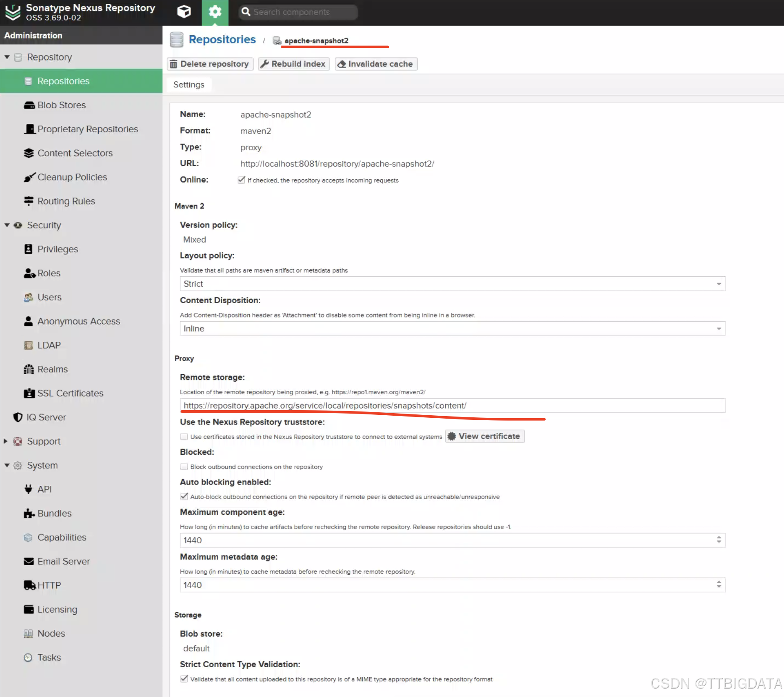Click the Maximum component age field
The width and height of the screenshot is (784, 697).
452,540
